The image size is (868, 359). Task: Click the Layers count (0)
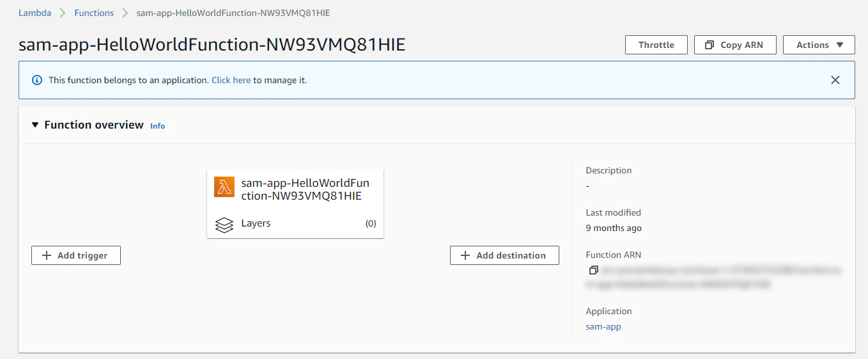click(x=371, y=223)
